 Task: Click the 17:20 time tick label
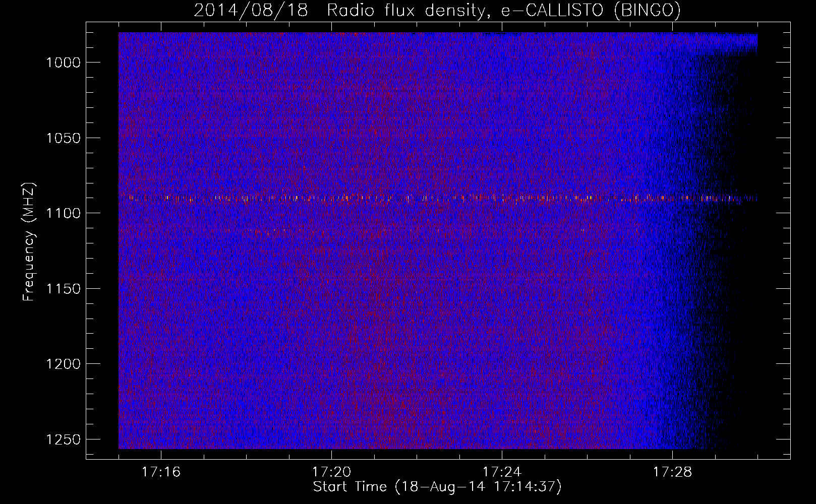coord(331,472)
